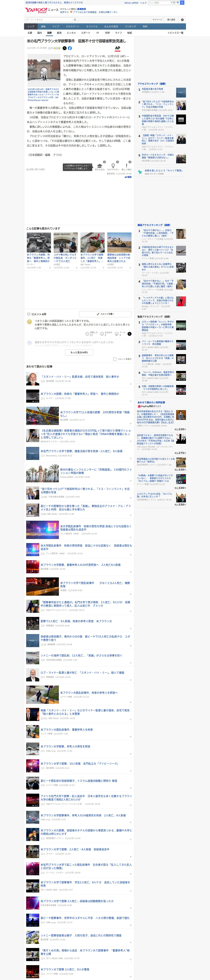The height and width of the screenshot is (980, 210).
Task: Open the settings gear icon beside 購入履歴
Action: (182, 20)
